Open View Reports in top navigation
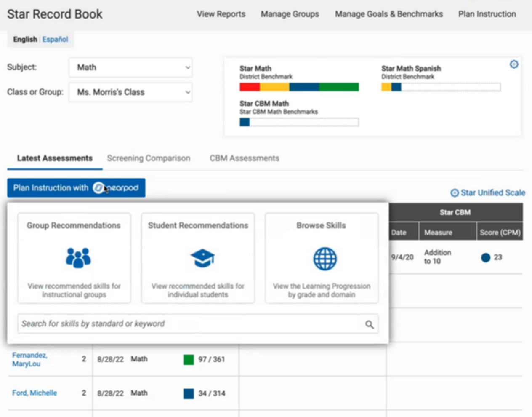532x417 pixels. 221,14
